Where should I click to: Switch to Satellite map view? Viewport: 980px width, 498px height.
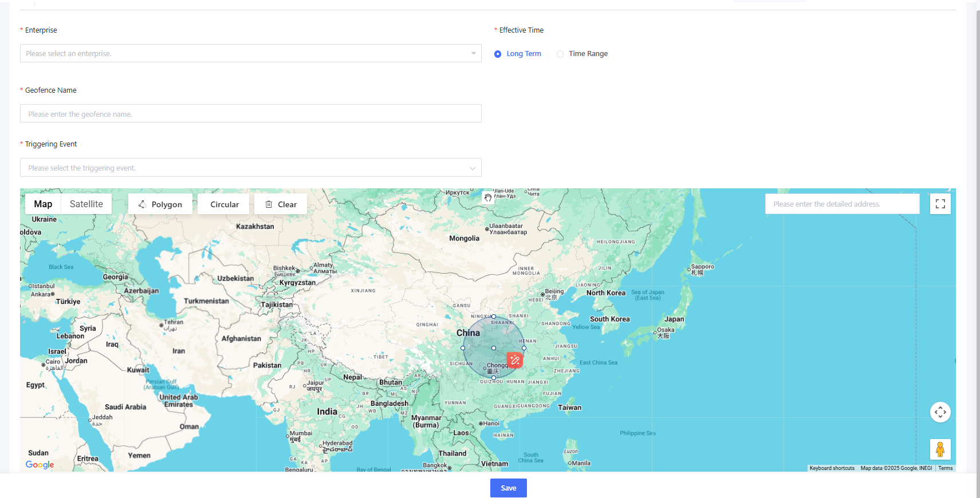[86, 204]
